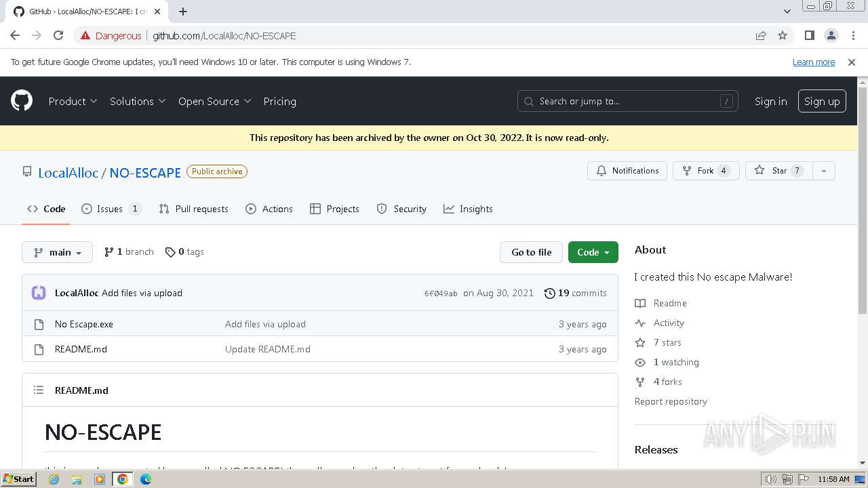Click the commit history clock icon
868x488 pixels.
pyautogui.click(x=549, y=293)
